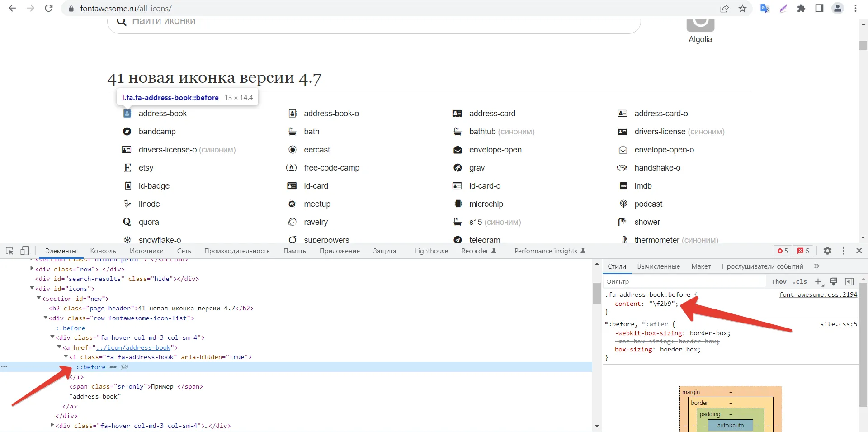Open the Chrome profile avatar
Screen dimensions: 868x432
click(838, 8)
